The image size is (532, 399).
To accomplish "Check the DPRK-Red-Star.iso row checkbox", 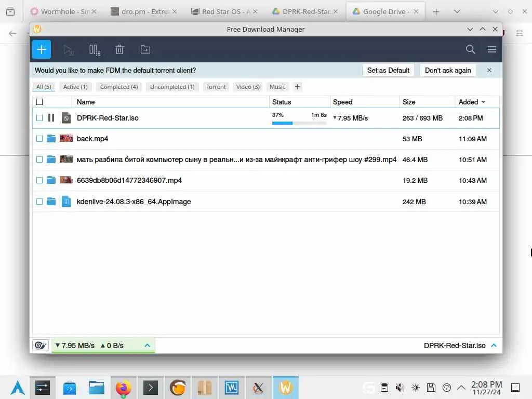I will [x=39, y=118].
